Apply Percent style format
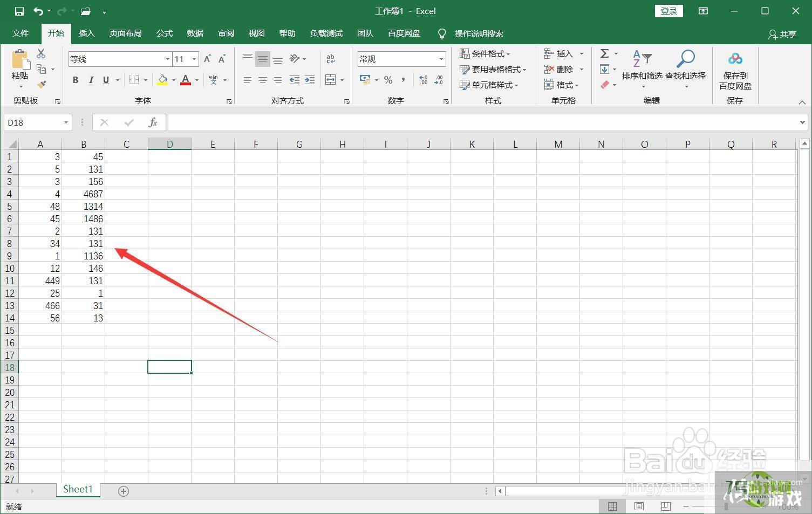Screen dimensions: 812x514 click(388, 80)
